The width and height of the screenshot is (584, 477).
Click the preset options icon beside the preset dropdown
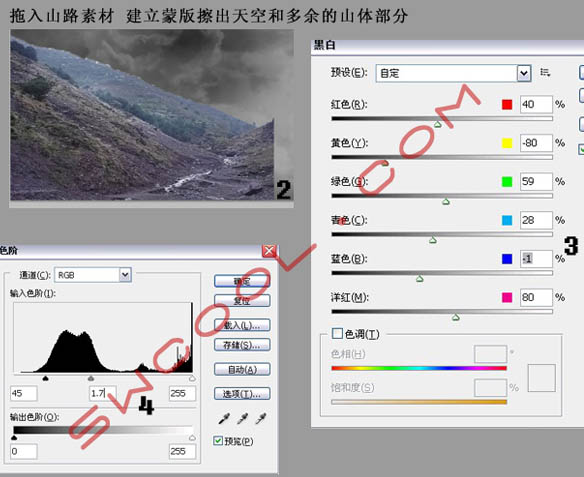point(545,72)
